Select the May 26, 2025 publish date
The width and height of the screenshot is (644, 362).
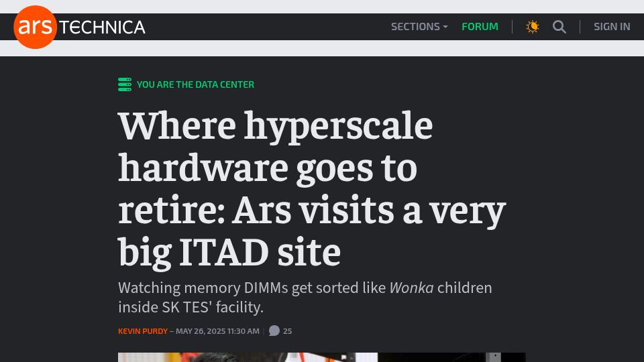click(x=217, y=331)
